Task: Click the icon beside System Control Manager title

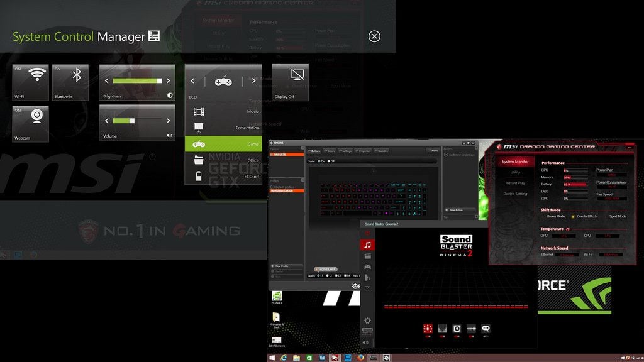Action: [154, 36]
